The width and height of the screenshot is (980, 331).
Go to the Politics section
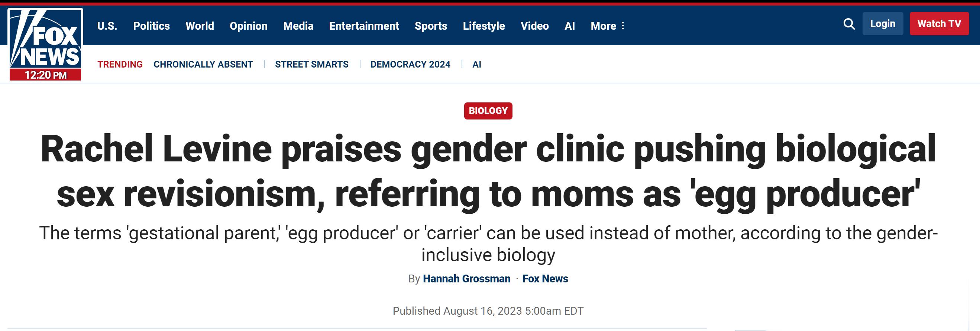coord(151,26)
